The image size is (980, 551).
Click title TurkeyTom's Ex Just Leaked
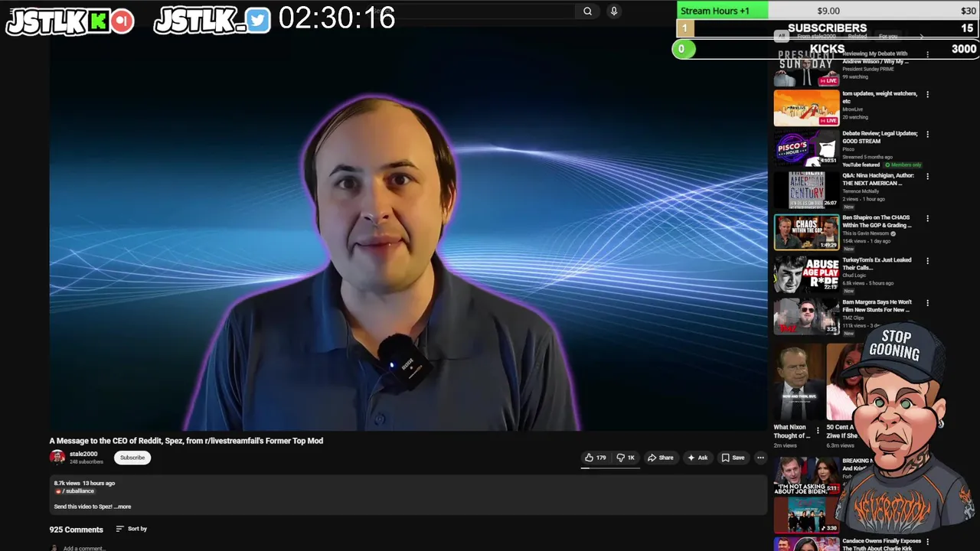pyautogui.click(x=877, y=263)
